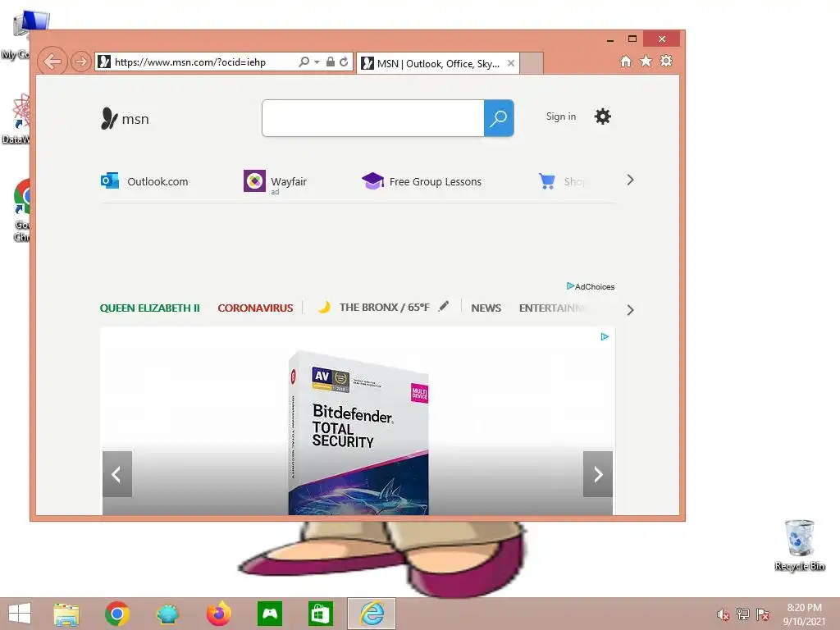Click the AdChoices link
The width and height of the screenshot is (840, 630).
tap(591, 286)
